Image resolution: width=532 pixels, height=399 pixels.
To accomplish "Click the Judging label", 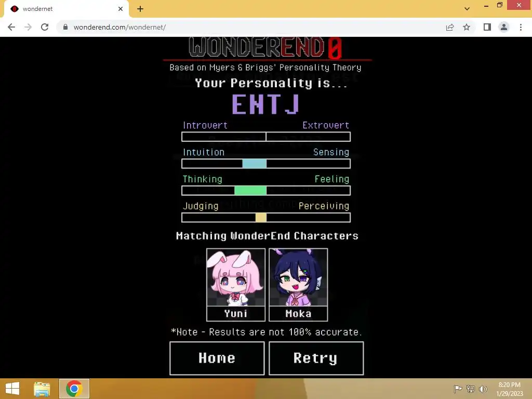I will (x=201, y=206).
